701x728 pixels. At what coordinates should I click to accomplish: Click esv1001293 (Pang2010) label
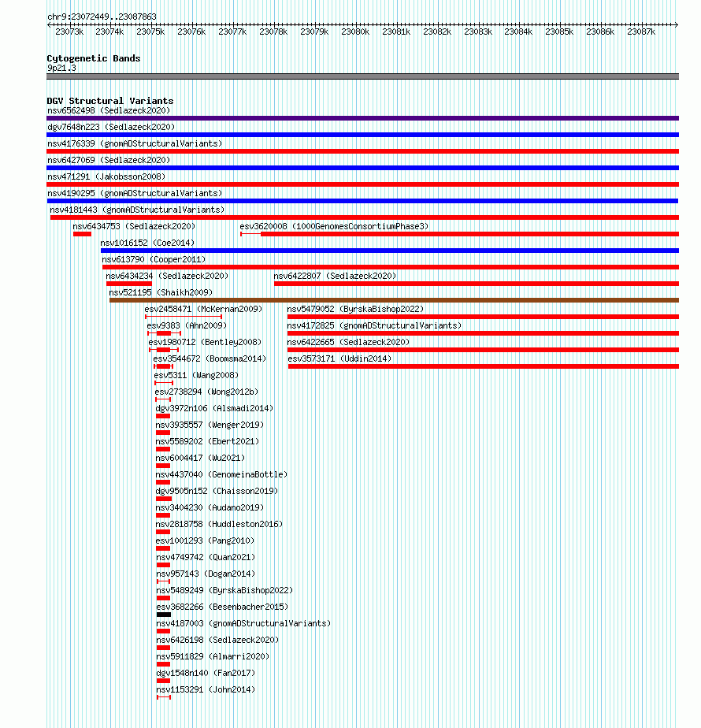pos(205,541)
